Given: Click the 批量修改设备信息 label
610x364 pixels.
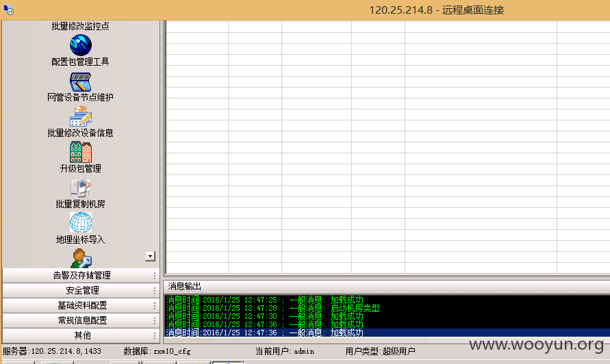Looking at the screenshot, I should coord(80,133).
